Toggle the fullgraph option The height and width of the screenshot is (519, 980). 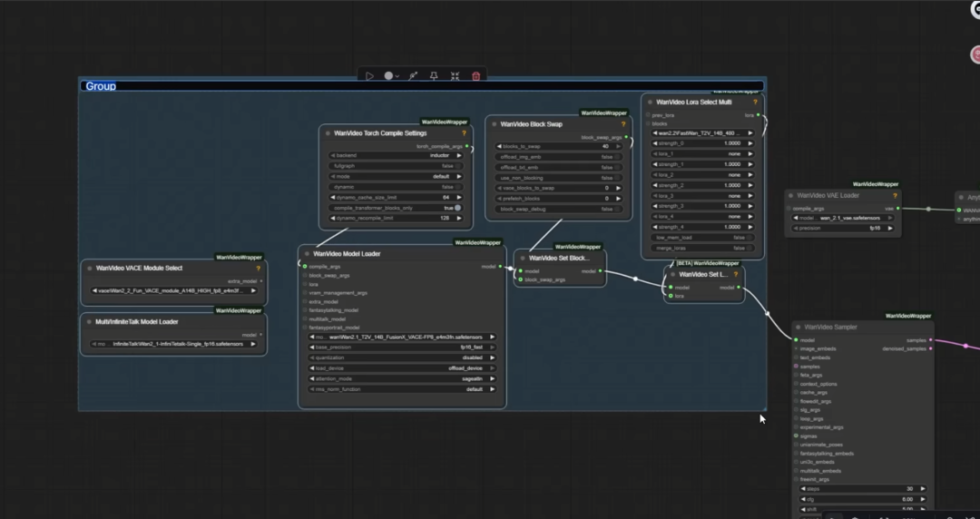397,166
